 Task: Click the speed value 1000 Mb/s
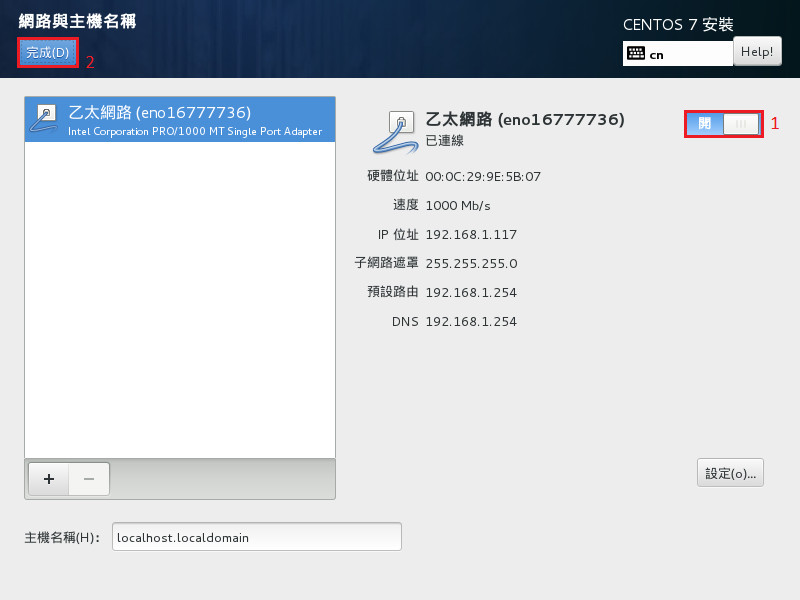point(458,206)
